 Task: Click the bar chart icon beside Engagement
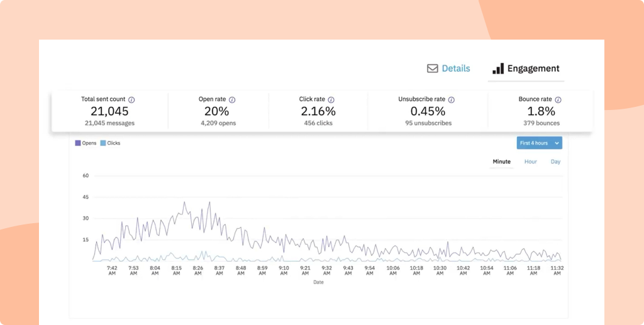[498, 69]
